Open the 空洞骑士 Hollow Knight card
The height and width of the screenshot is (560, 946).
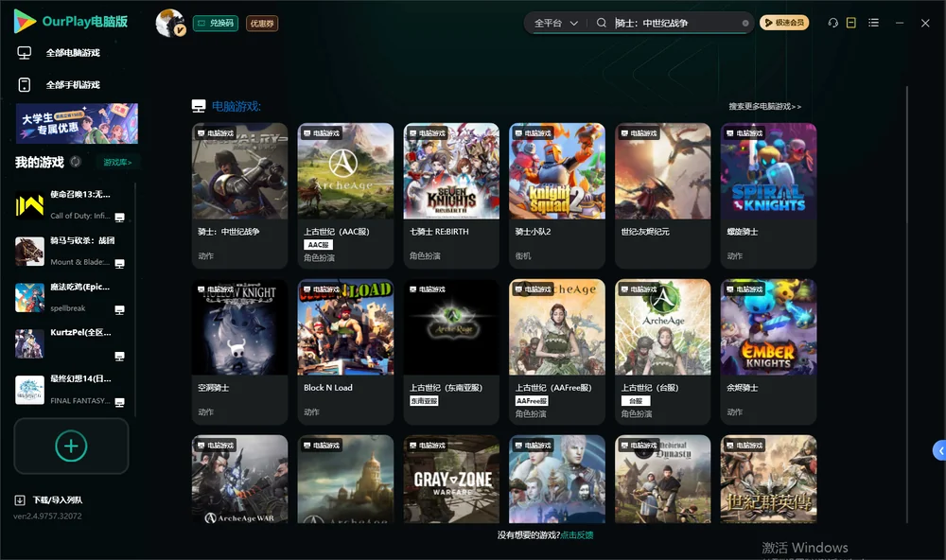tap(239, 352)
